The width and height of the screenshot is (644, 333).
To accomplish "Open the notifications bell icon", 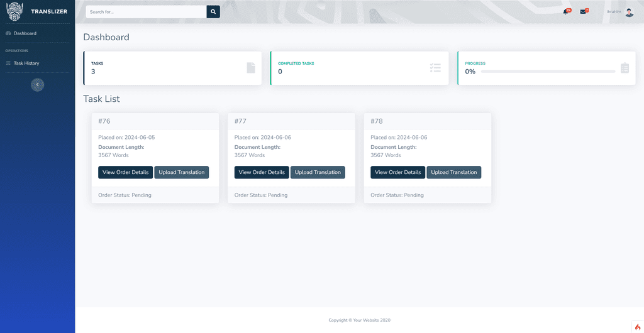I will click(567, 11).
